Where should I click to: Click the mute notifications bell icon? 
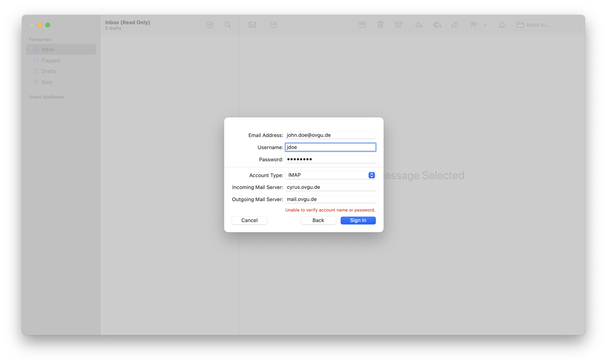[x=502, y=25]
